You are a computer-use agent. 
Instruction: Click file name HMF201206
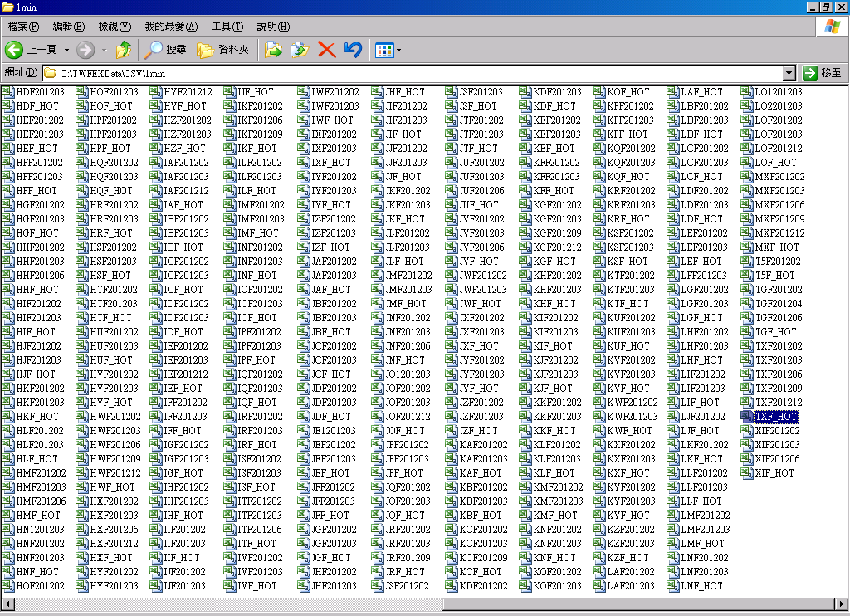tap(41, 501)
